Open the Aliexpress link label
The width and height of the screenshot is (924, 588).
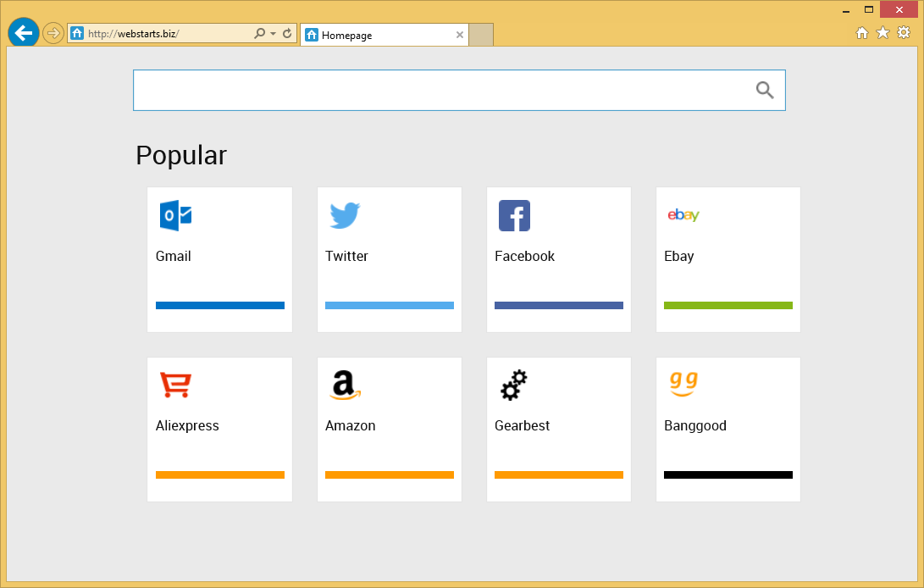point(187,426)
